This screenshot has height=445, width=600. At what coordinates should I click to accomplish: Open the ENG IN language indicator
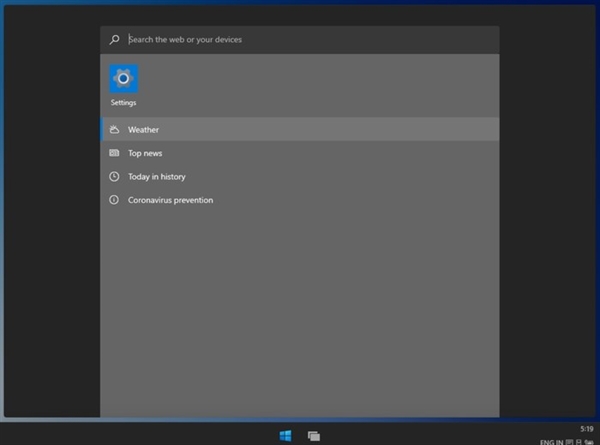(551, 441)
